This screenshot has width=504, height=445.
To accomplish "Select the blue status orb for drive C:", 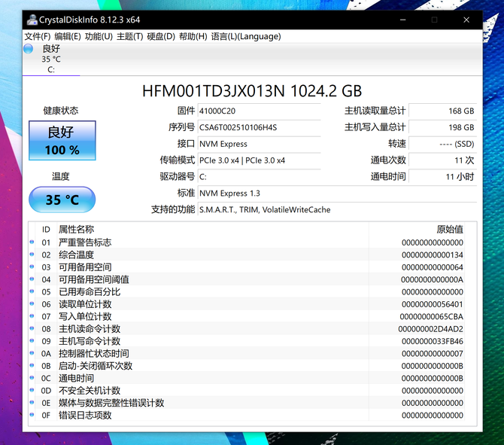I will coord(29,49).
